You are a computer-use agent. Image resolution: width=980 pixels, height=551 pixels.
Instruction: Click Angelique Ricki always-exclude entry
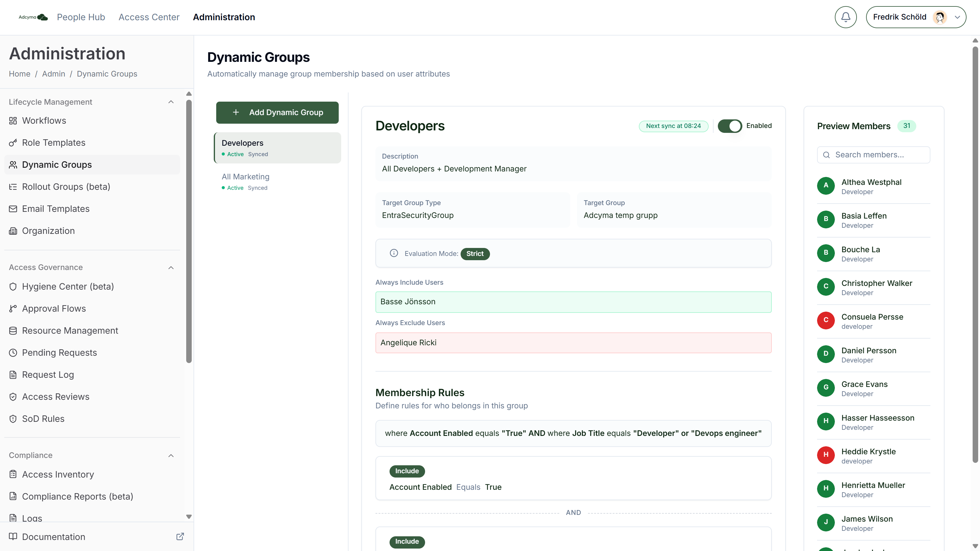(573, 343)
